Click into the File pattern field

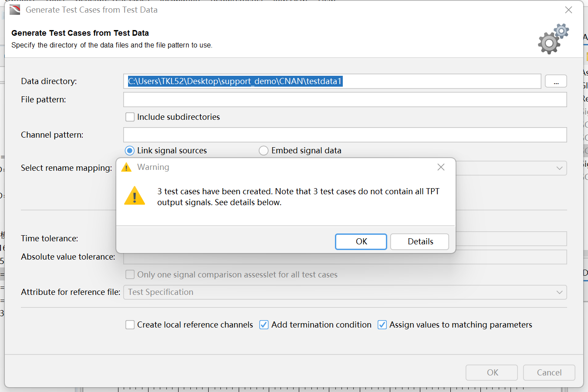pos(345,99)
